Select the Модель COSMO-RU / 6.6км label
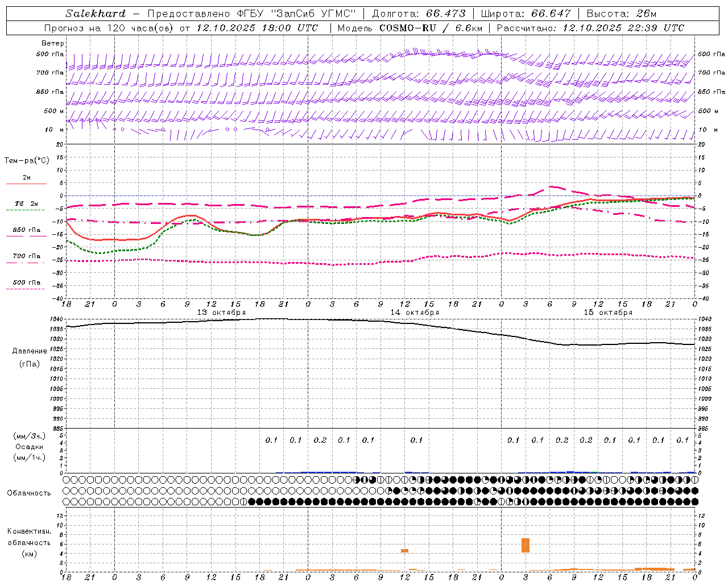The image size is (728, 582). coord(410,28)
